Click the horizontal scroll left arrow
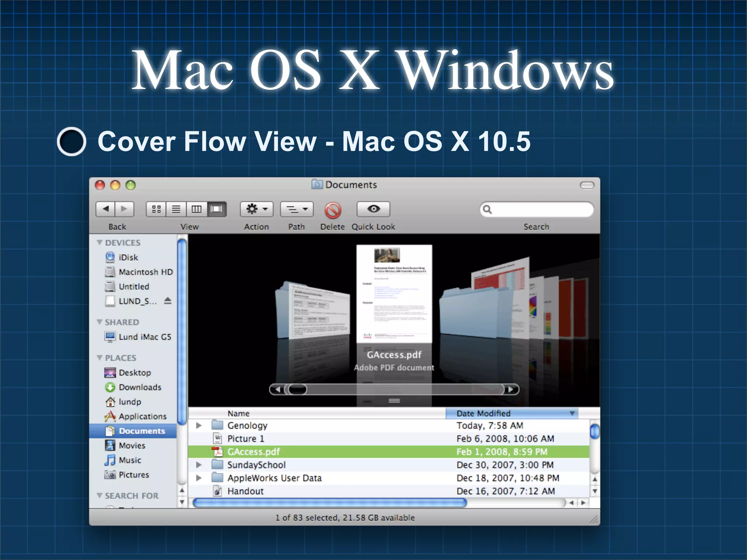 pyautogui.click(x=571, y=503)
